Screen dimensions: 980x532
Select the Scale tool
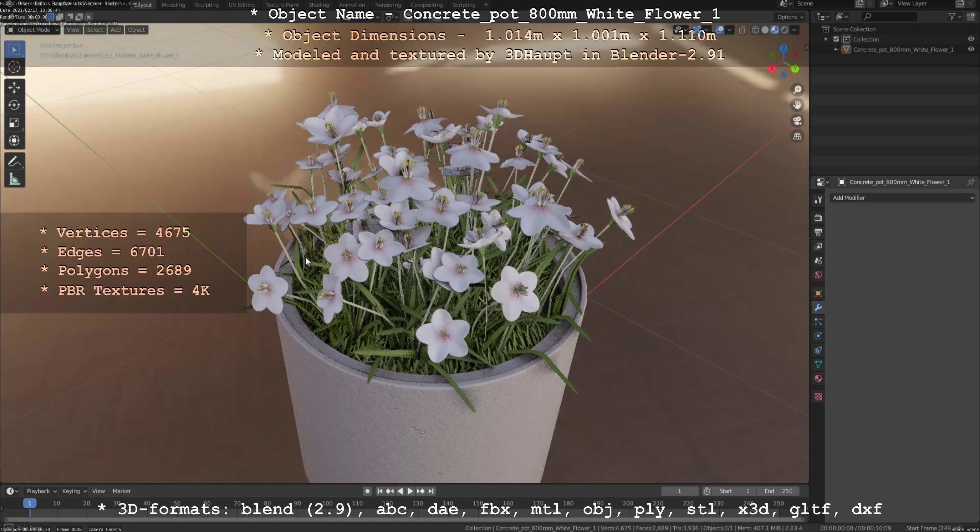15,123
